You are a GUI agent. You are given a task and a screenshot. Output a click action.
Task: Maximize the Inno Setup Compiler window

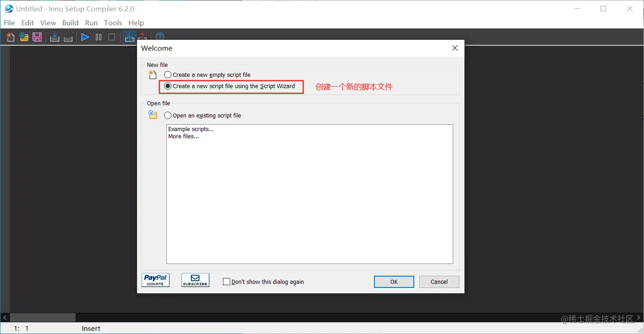[x=603, y=9]
